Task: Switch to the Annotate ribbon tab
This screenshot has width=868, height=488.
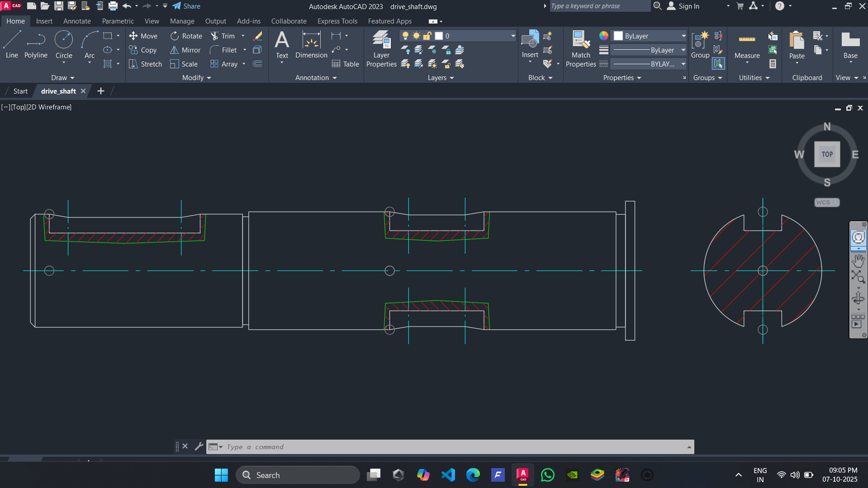Action: tap(77, 21)
